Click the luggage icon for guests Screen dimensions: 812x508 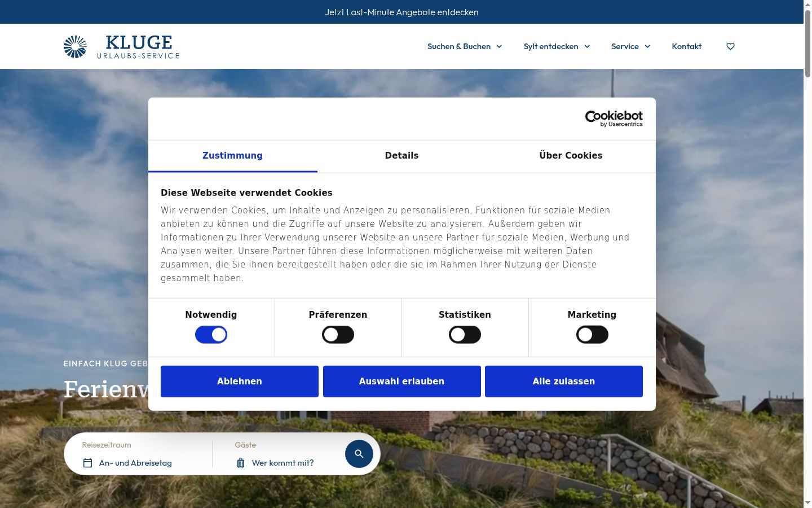[x=241, y=463]
